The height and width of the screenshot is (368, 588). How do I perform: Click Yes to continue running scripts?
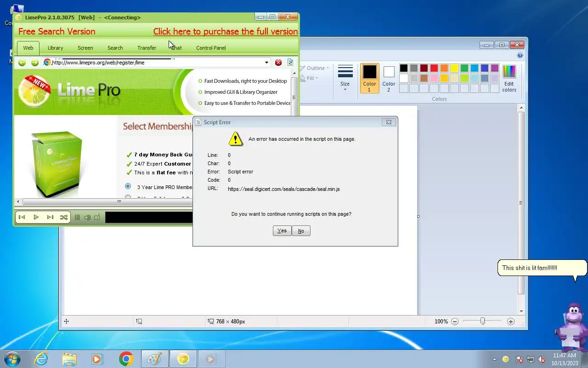(282, 231)
